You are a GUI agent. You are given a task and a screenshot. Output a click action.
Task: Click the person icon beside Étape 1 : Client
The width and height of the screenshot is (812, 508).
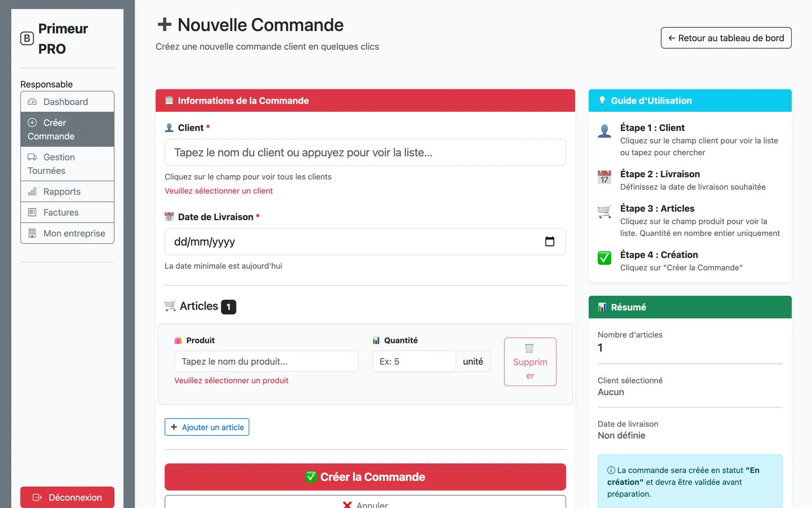point(604,131)
